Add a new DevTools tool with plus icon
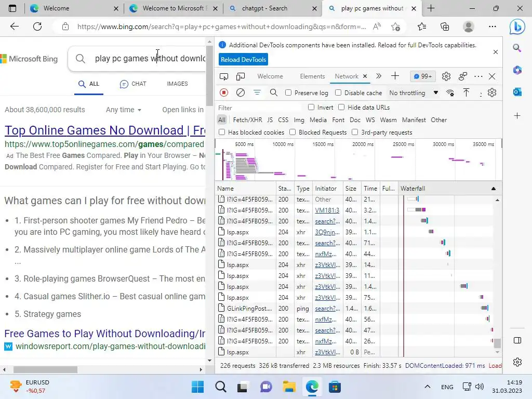 click(395, 76)
